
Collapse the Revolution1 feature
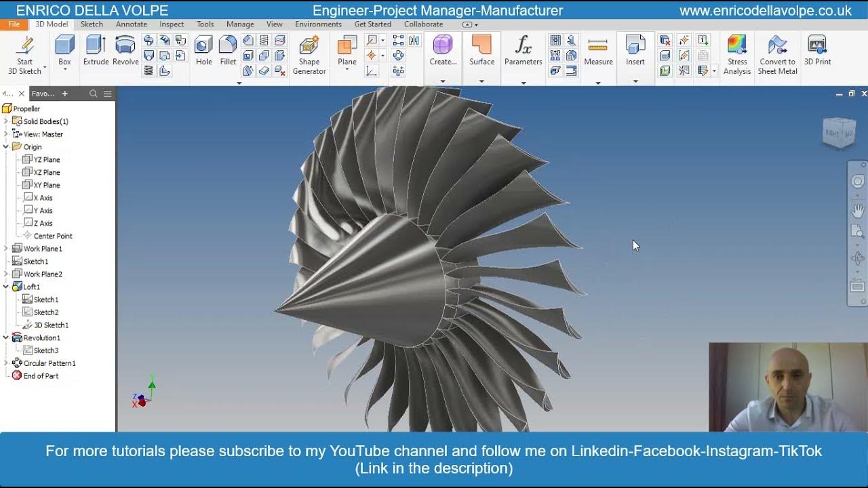(6, 338)
